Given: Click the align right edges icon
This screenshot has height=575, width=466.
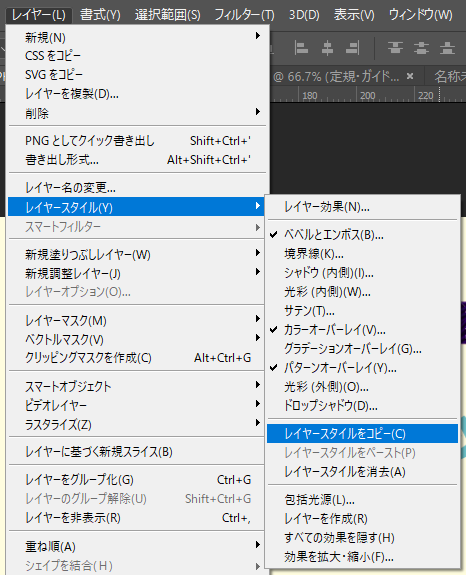Looking at the screenshot, I should (x=353, y=48).
